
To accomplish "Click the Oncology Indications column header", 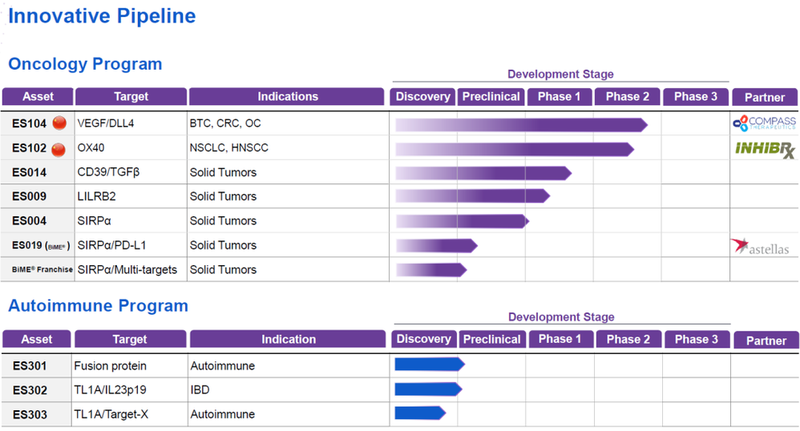I will tap(287, 97).
